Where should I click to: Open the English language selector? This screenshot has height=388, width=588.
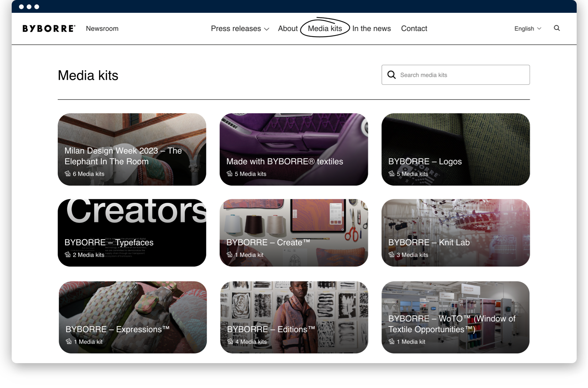tap(527, 29)
